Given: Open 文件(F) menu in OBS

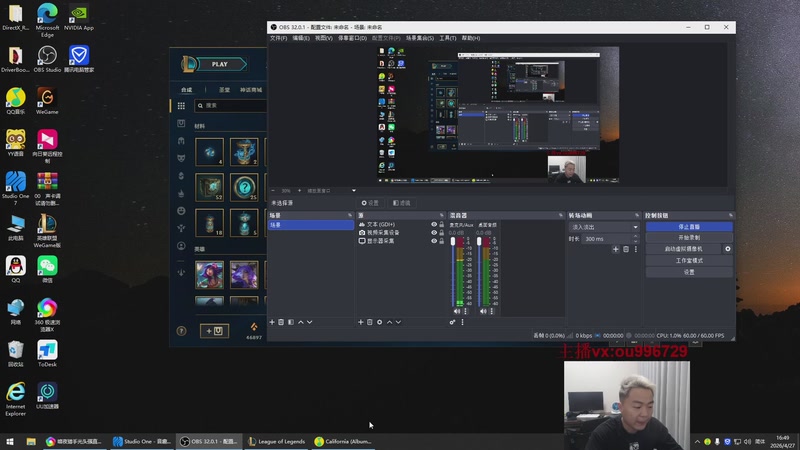Looking at the screenshot, I should [279, 38].
